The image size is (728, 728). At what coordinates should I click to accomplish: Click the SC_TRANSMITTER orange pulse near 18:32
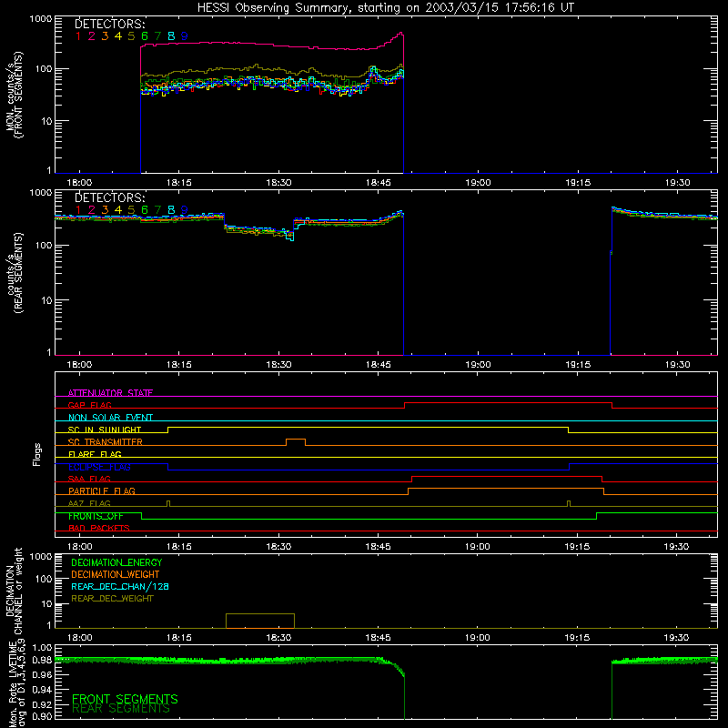click(296, 441)
